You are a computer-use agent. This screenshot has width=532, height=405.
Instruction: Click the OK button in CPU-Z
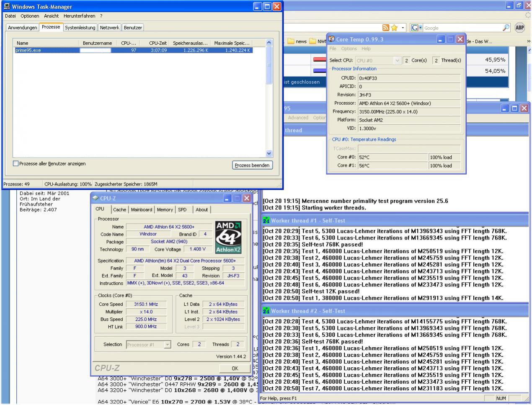[x=235, y=369]
